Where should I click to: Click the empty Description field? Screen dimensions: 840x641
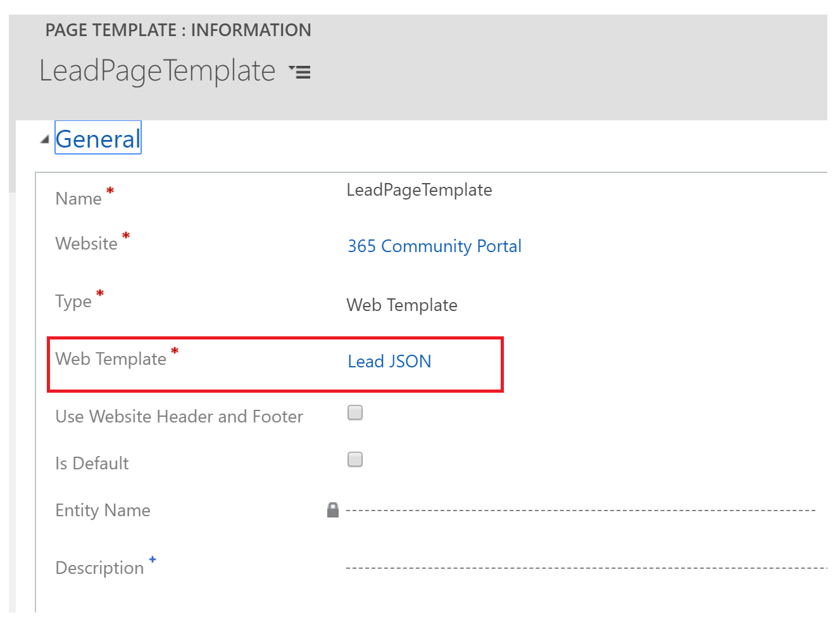pyautogui.click(x=585, y=568)
